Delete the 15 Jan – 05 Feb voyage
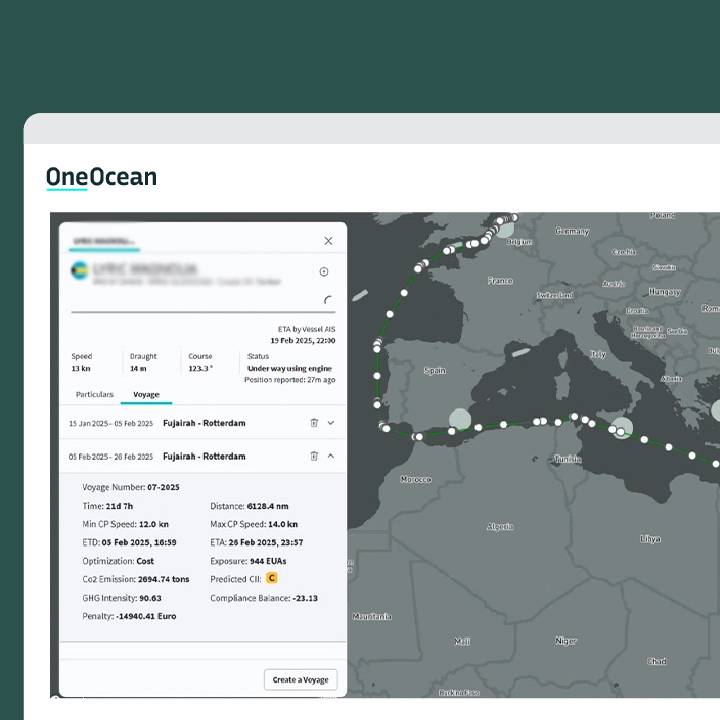The image size is (720, 720). 314,423
